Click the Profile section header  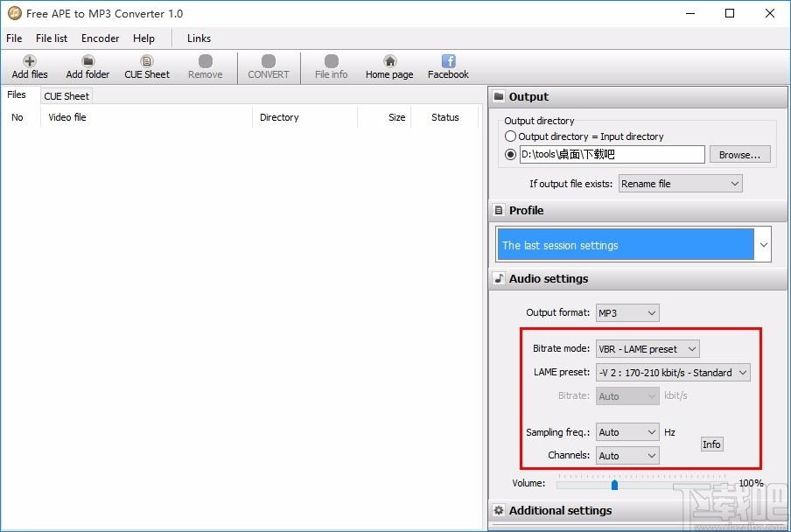tap(638, 210)
